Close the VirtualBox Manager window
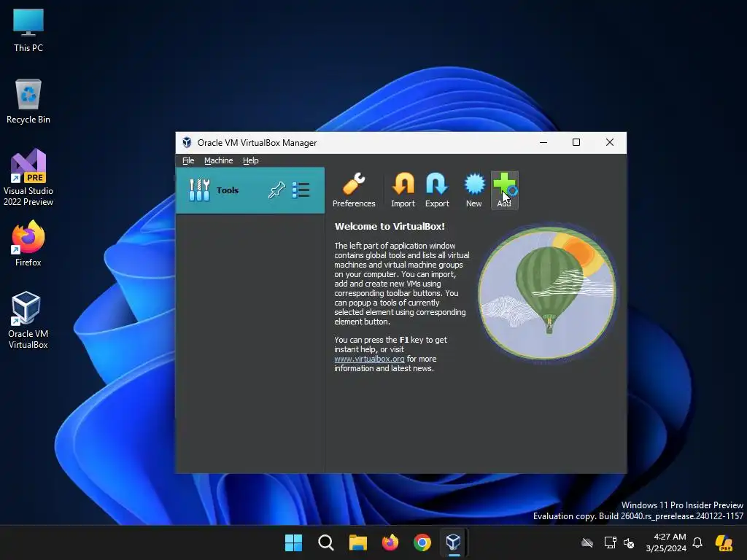 [610, 142]
